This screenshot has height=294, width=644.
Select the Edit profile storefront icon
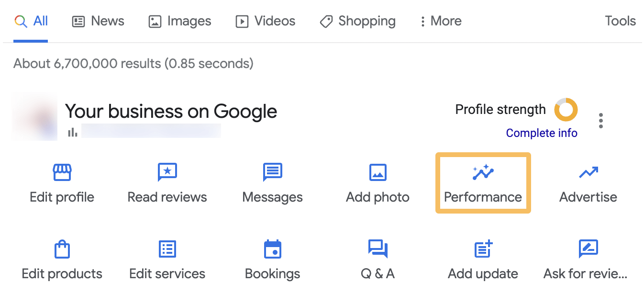point(62,172)
